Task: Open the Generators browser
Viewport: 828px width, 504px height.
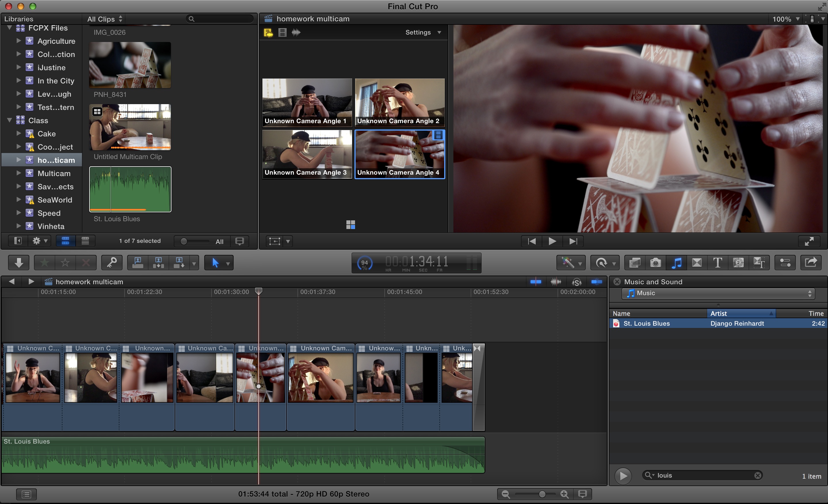Action: coord(738,262)
